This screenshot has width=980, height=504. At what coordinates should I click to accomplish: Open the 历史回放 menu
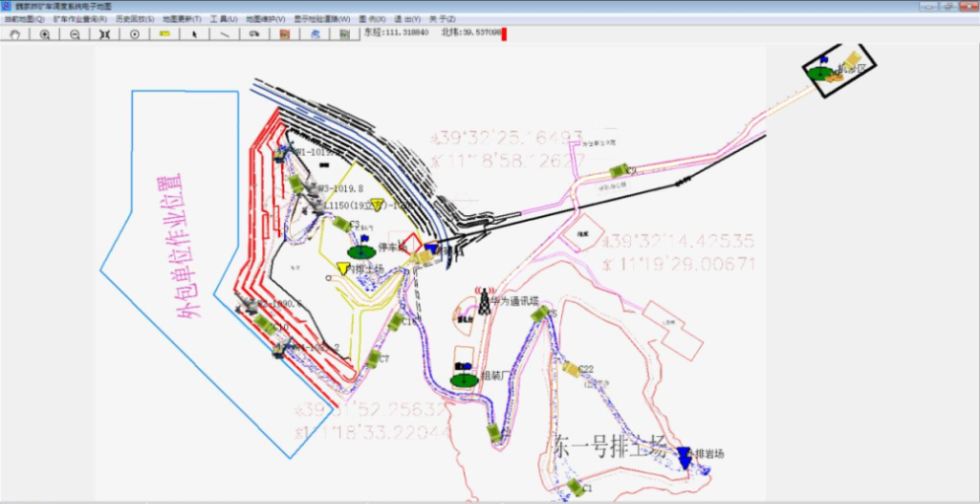[x=134, y=19]
